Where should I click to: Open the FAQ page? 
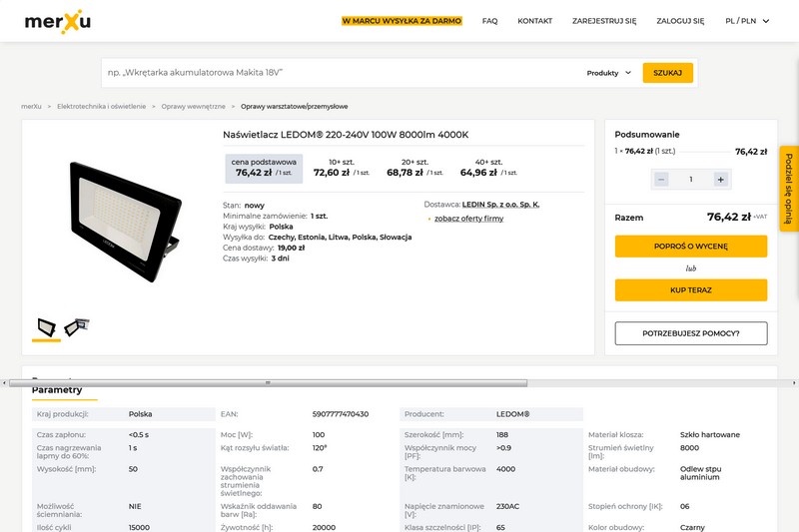[489, 21]
